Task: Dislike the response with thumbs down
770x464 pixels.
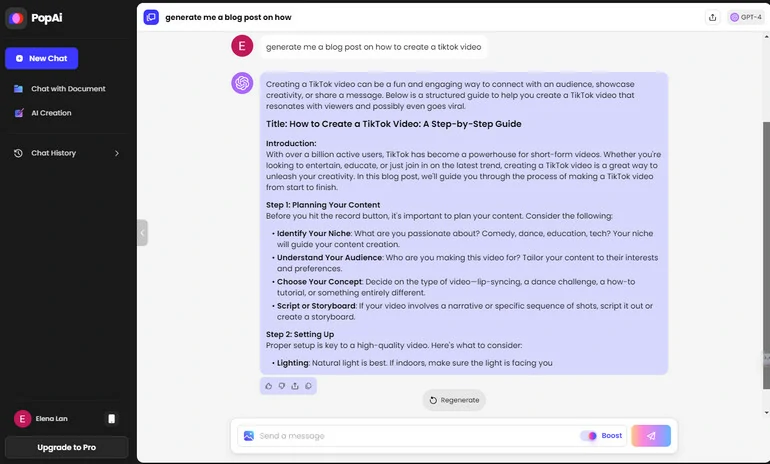Action: [x=282, y=386]
